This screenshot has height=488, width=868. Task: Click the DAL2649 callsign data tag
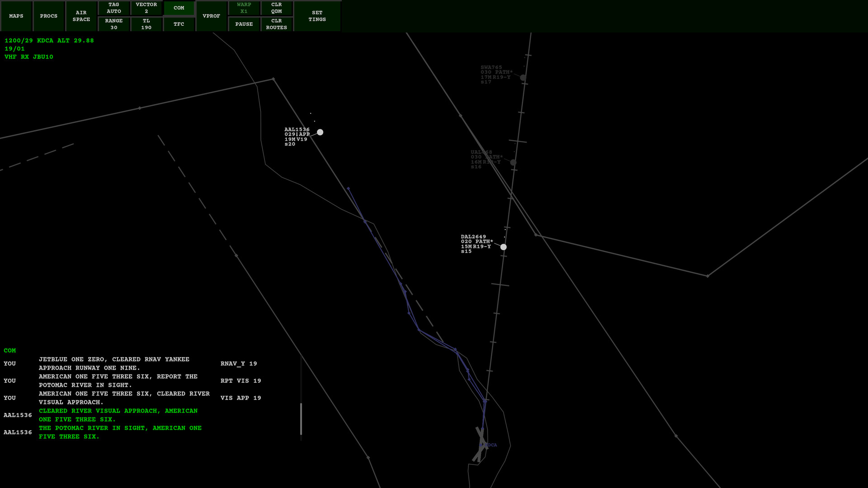[x=473, y=237]
